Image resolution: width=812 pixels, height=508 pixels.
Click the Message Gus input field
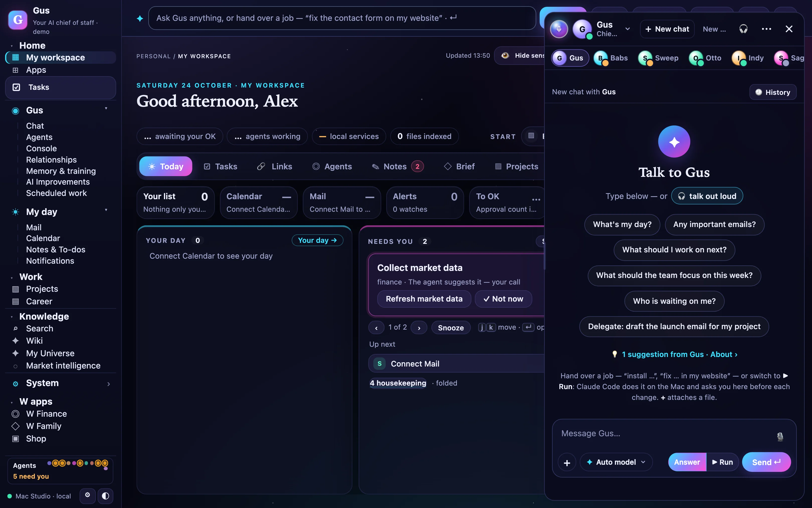[x=666, y=434]
